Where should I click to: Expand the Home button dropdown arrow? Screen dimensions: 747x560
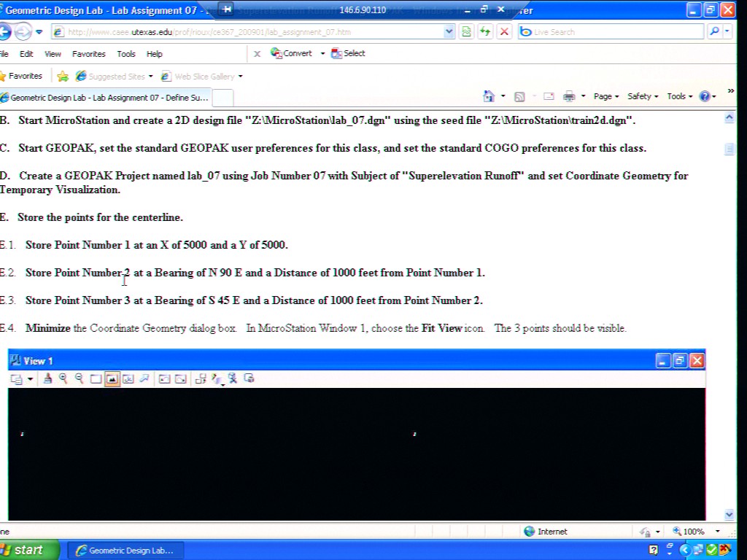pos(503,97)
